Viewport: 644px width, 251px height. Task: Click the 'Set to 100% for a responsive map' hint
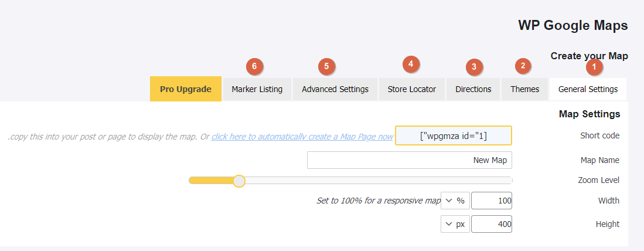coord(379,201)
